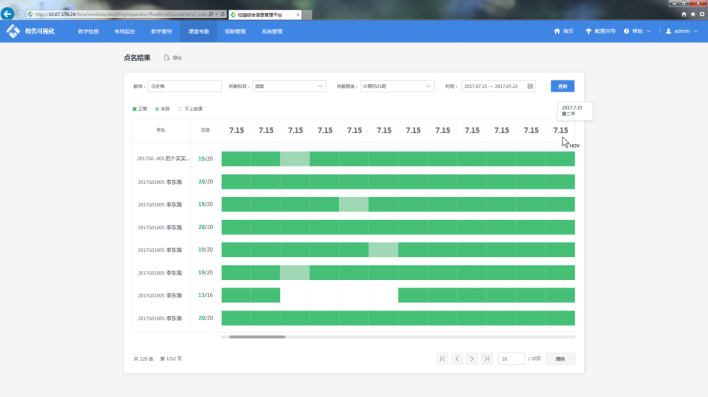Go to 首页 home link

(x=568, y=31)
